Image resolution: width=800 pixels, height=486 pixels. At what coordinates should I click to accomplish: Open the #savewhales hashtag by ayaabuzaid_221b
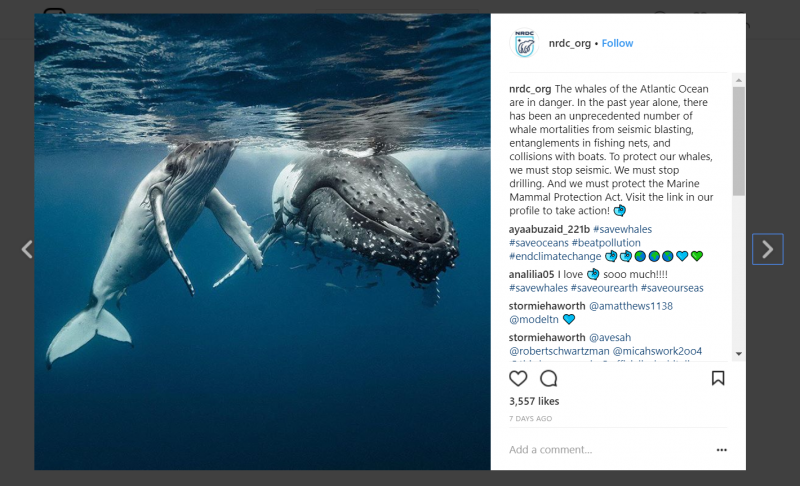(x=622, y=229)
